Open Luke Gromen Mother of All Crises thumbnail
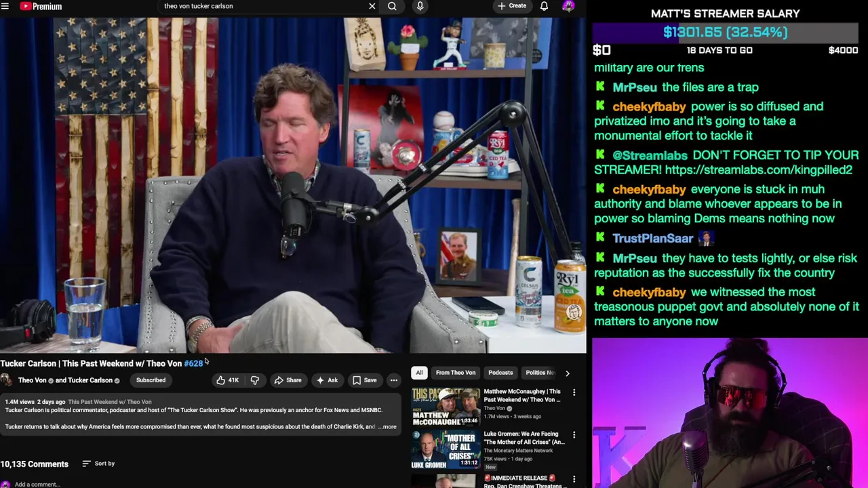The image size is (868, 488). [446, 449]
